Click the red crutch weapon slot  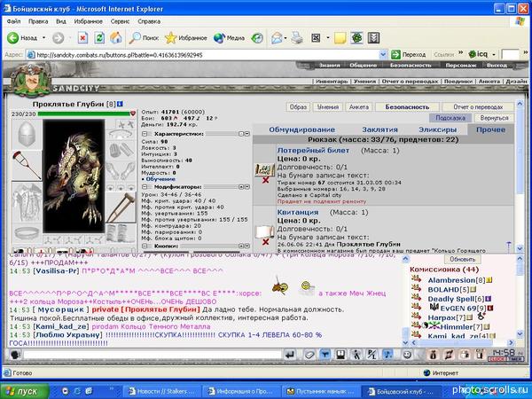[27, 166]
